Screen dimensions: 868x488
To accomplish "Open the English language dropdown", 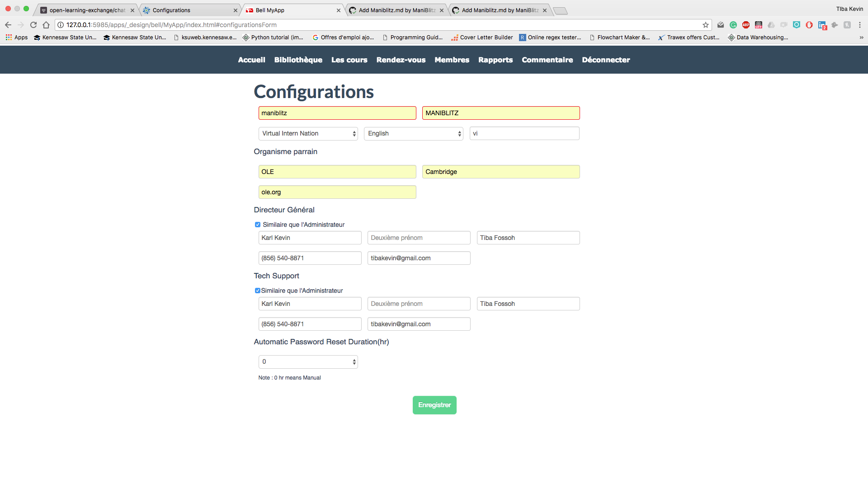I will click(x=413, y=133).
